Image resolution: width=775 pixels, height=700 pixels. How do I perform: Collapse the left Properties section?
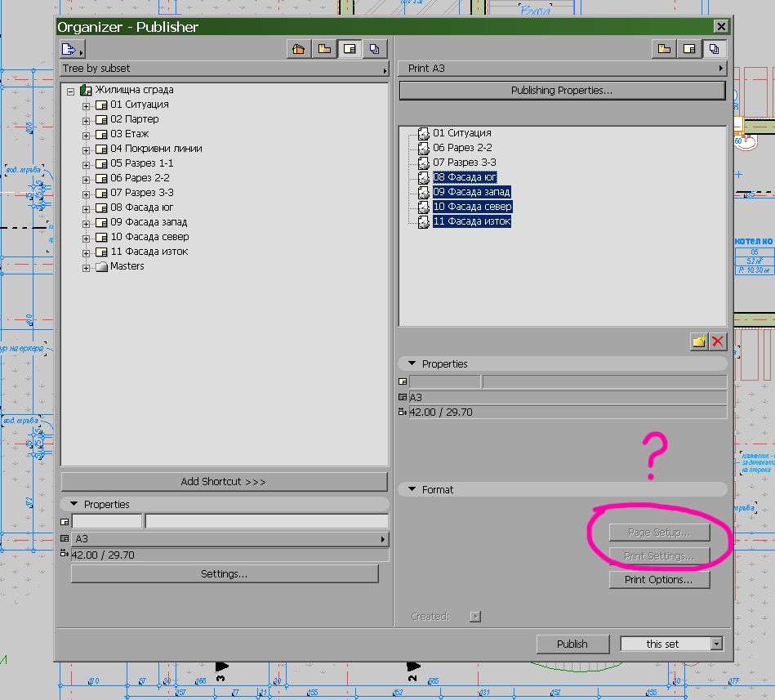pos(73,504)
